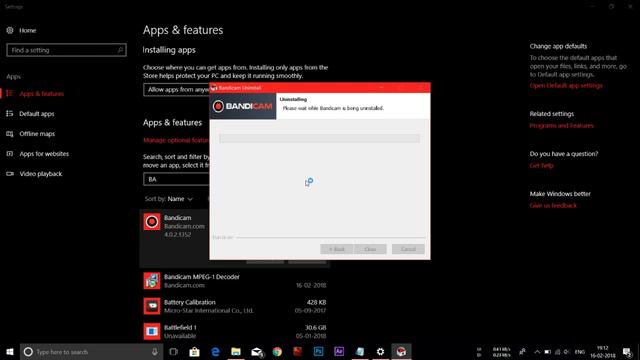Open Microsoft Store from taskbar
Screen dimensions: 640x360
click(194, 351)
